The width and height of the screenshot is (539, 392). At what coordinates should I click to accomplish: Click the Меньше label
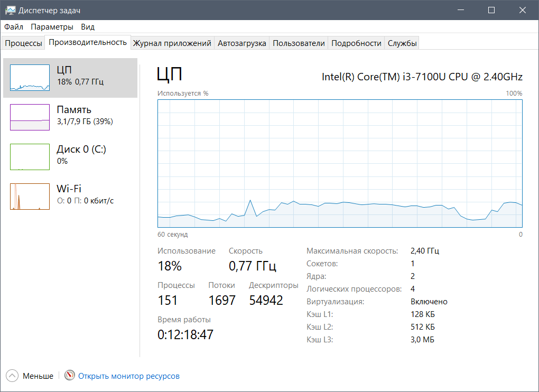click(38, 376)
